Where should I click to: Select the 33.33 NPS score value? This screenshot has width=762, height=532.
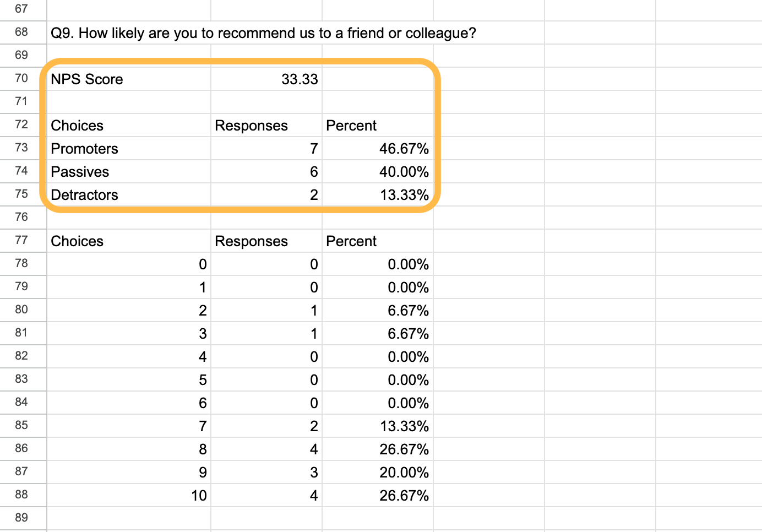pyautogui.click(x=300, y=79)
